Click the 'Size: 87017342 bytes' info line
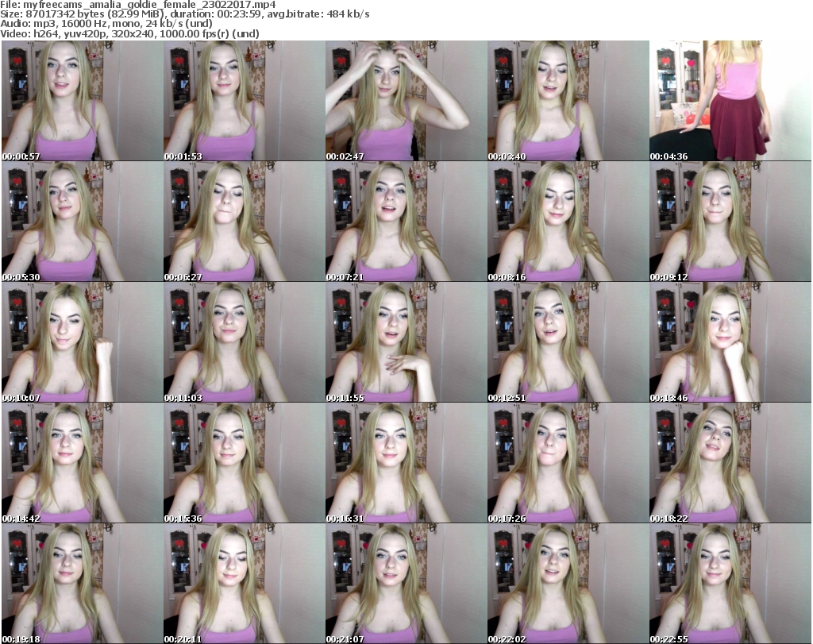Image resolution: width=813 pixels, height=644 pixels. (x=184, y=14)
